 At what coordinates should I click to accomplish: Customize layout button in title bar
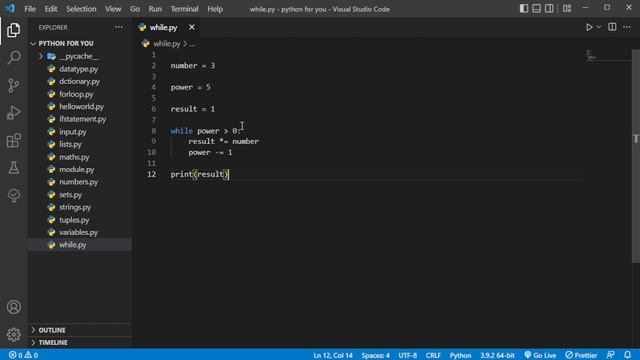[567, 9]
